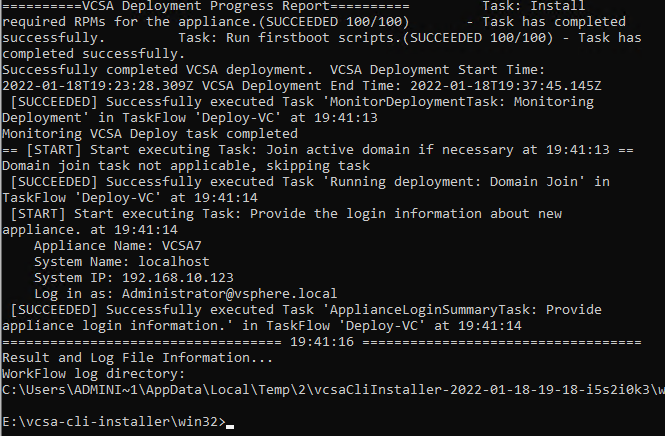Click the E:\vcsa-cli-installer\win32 prompt path
Viewport: 665px width, 436px height.
click(114, 422)
